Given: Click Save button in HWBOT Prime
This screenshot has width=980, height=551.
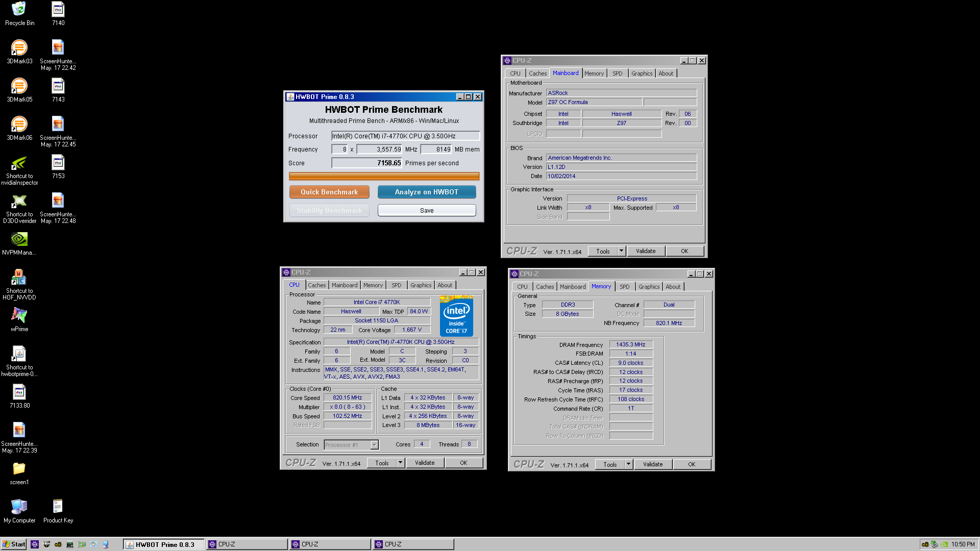Looking at the screenshot, I should pos(427,210).
